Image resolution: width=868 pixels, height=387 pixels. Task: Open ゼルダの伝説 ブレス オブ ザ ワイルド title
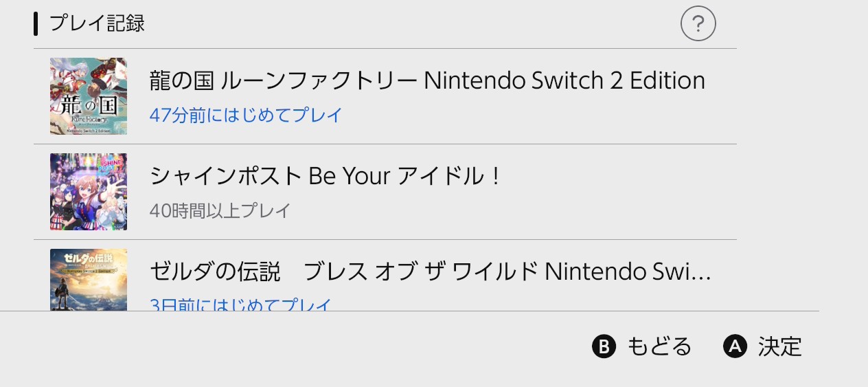(430, 272)
